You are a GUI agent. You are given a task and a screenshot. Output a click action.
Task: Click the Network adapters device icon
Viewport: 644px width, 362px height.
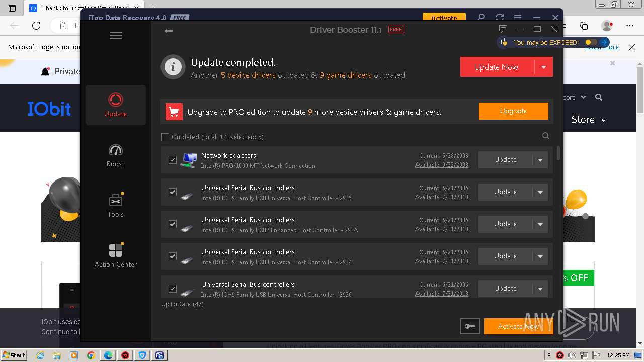point(189,160)
